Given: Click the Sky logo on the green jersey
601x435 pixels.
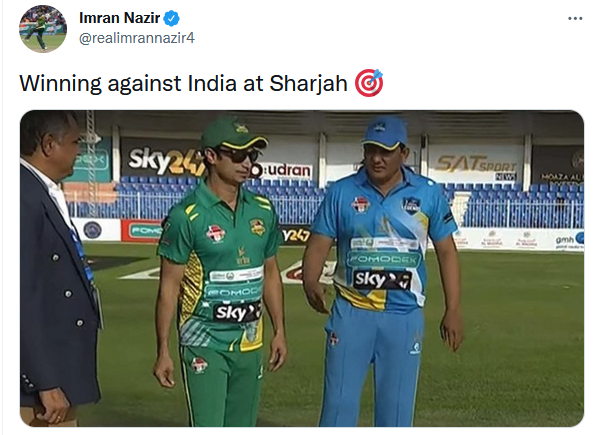Looking at the screenshot, I should point(238,312).
